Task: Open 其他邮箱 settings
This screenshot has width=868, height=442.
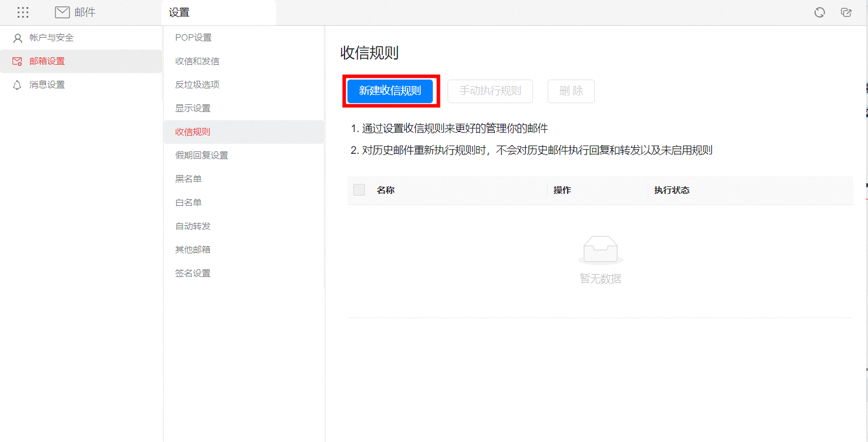Action: pyautogui.click(x=244, y=250)
